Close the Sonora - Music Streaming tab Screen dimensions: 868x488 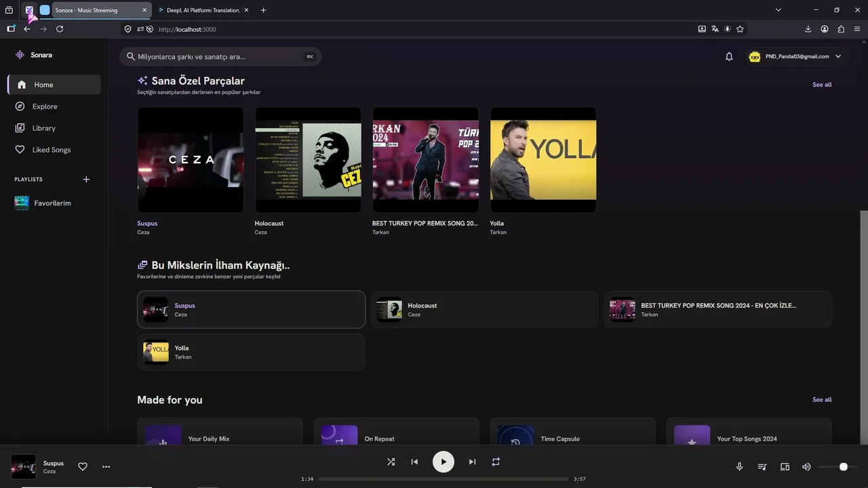[144, 10]
